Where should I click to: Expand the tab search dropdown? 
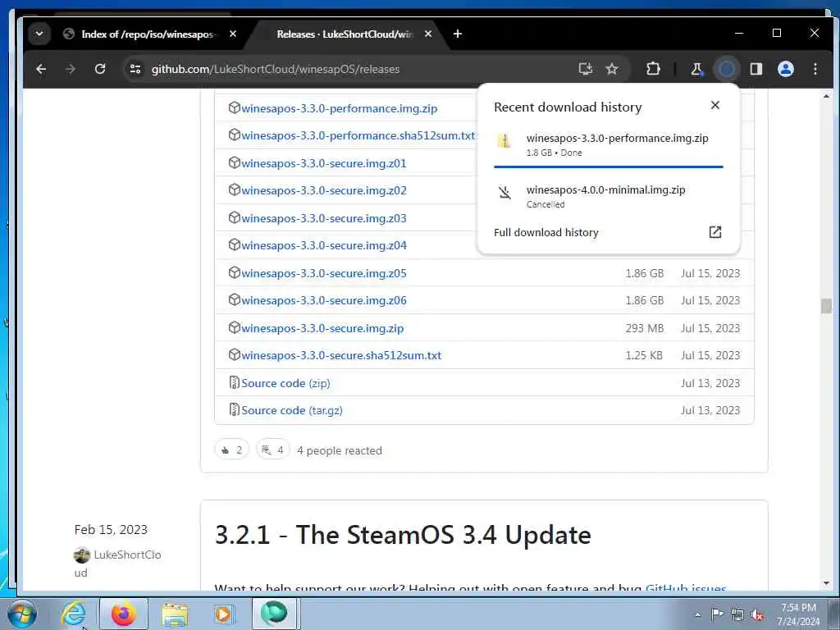(x=39, y=34)
